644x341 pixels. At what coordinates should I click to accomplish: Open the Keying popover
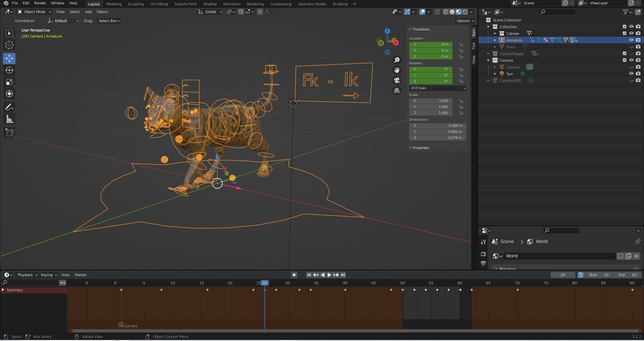click(x=49, y=275)
